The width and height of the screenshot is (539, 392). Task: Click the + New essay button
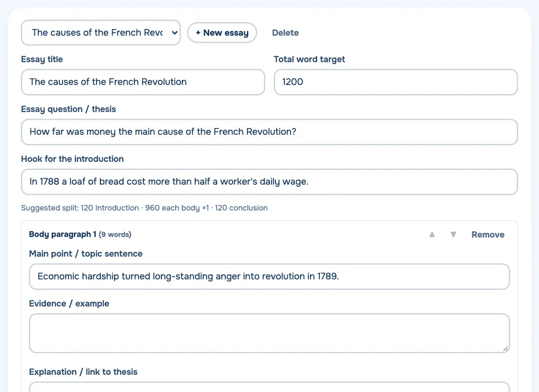(222, 33)
